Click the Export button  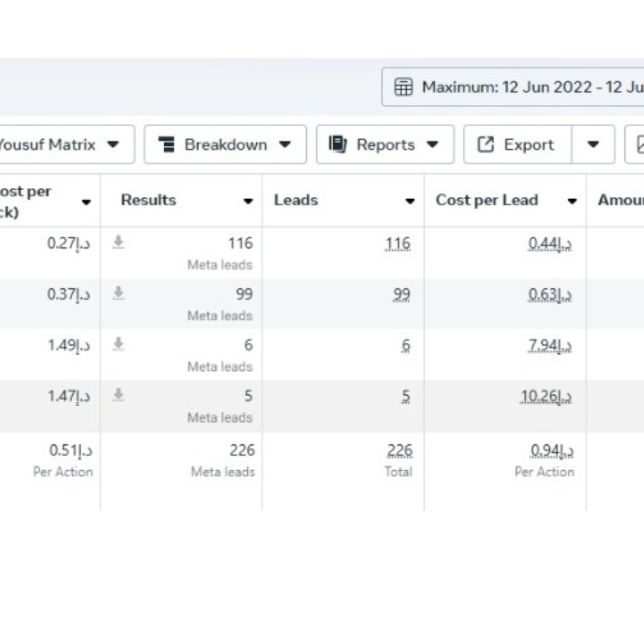pyautogui.click(x=517, y=144)
